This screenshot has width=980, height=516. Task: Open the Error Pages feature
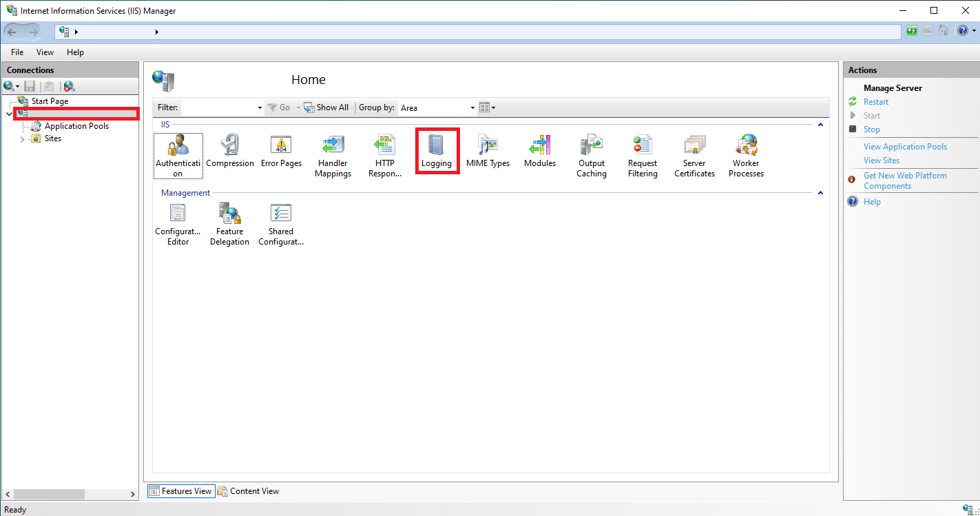(281, 152)
